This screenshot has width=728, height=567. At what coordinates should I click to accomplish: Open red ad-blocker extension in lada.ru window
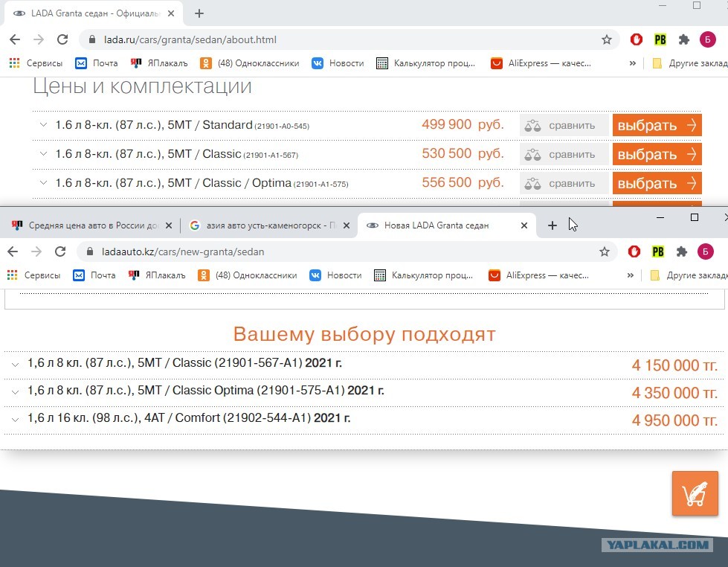pyautogui.click(x=636, y=39)
